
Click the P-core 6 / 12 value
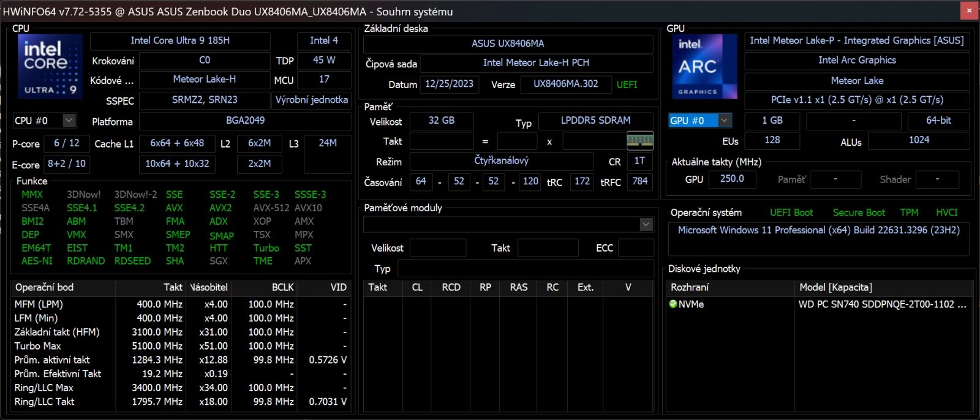click(66, 143)
